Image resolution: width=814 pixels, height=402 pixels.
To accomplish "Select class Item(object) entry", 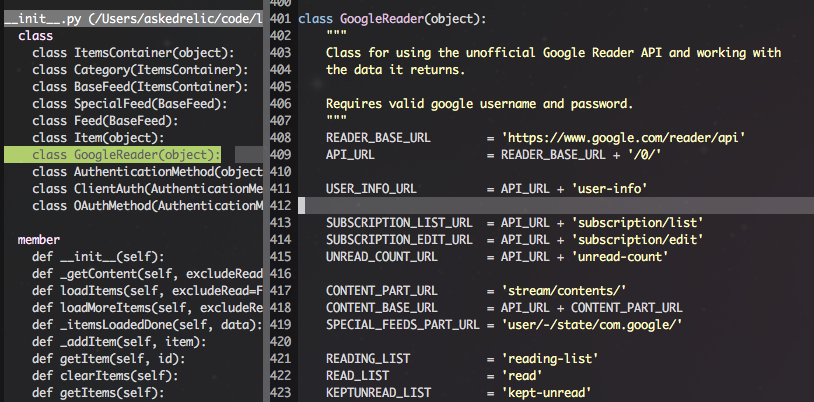I will (x=98, y=138).
